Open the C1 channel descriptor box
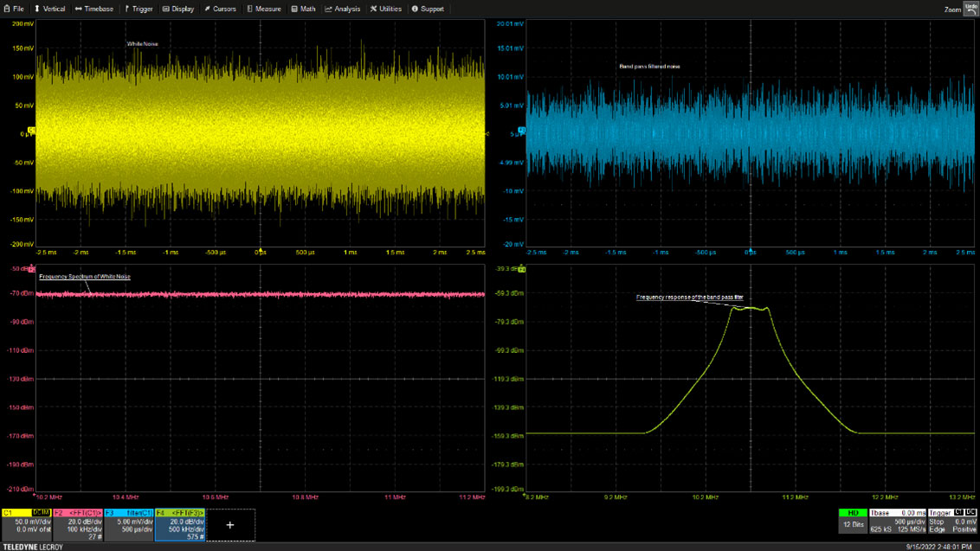The image size is (980, 551). (26, 524)
